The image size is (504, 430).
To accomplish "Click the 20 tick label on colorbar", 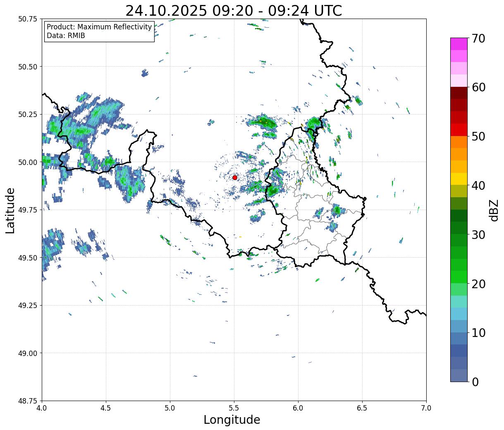I will coord(478,284).
